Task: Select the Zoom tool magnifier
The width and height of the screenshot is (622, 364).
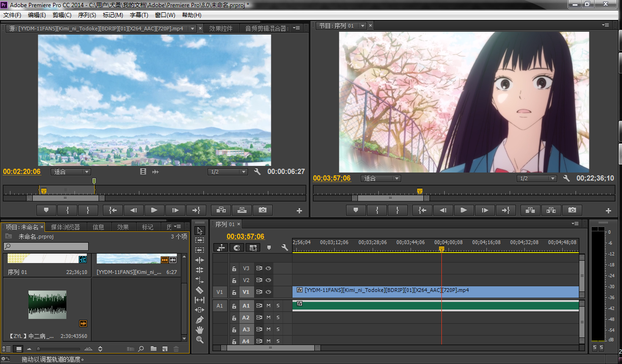Action: coord(200,340)
